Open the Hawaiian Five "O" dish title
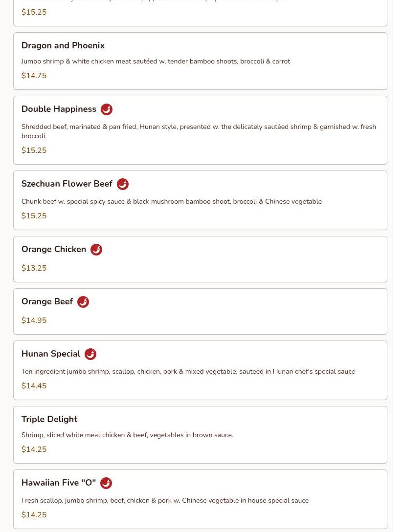This screenshot has width=403, height=532. pyautogui.click(x=59, y=483)
